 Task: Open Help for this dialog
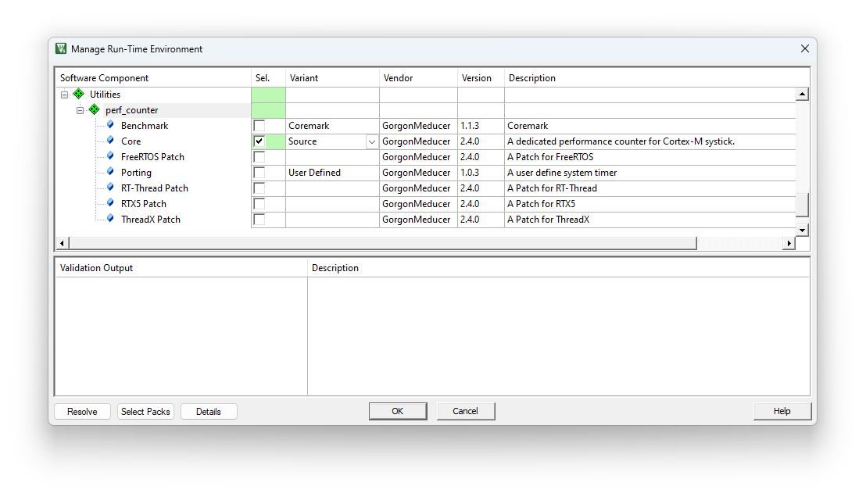(x=782, y=411)
